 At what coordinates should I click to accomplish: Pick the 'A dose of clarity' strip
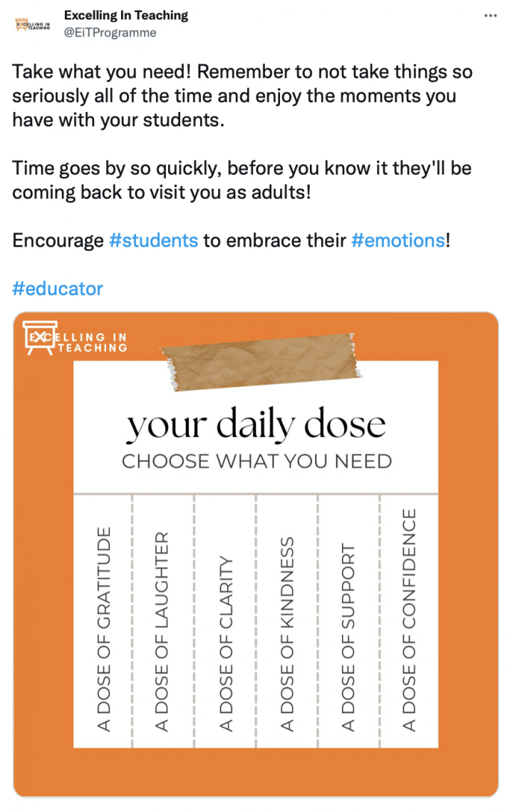(225, 642)
